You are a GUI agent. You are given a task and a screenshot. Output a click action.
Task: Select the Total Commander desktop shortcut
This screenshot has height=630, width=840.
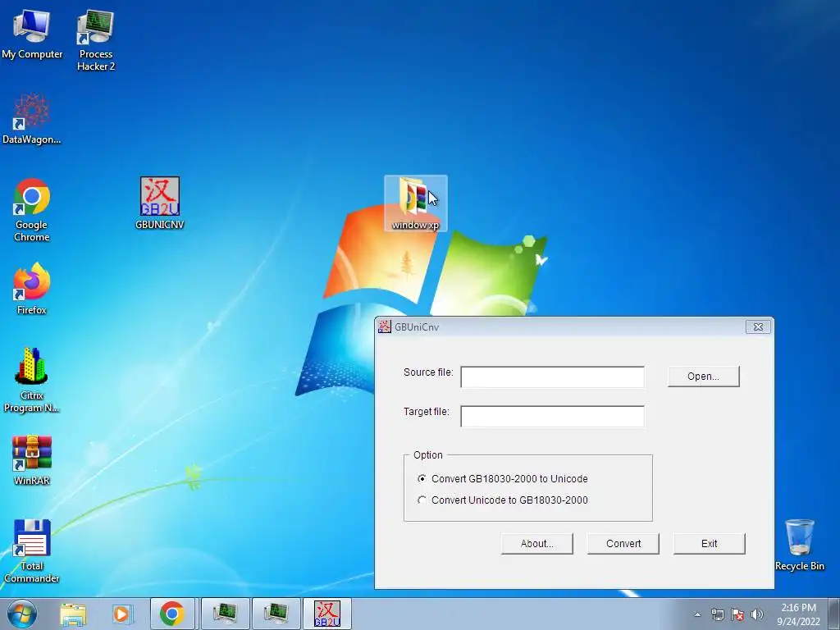pos(32,550)
